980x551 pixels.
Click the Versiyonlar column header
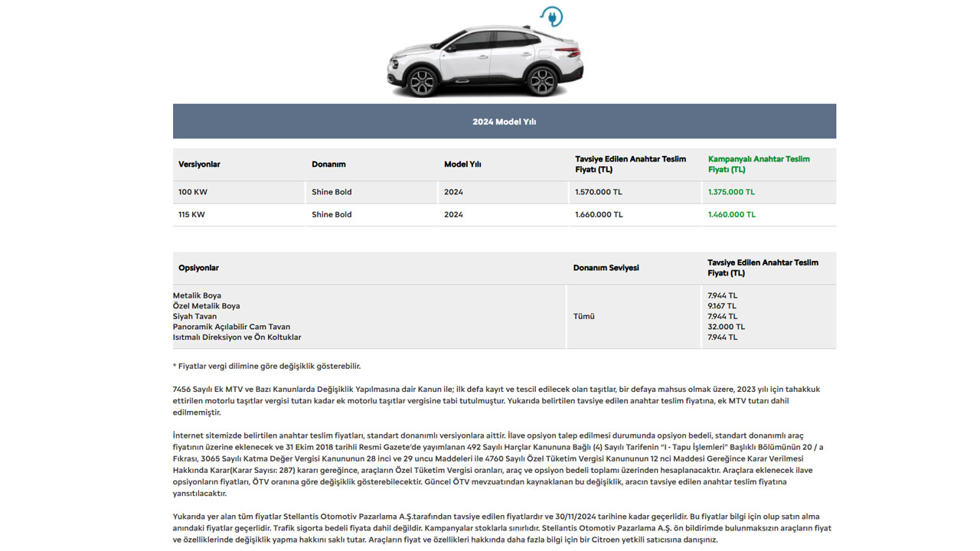(199, 165)
